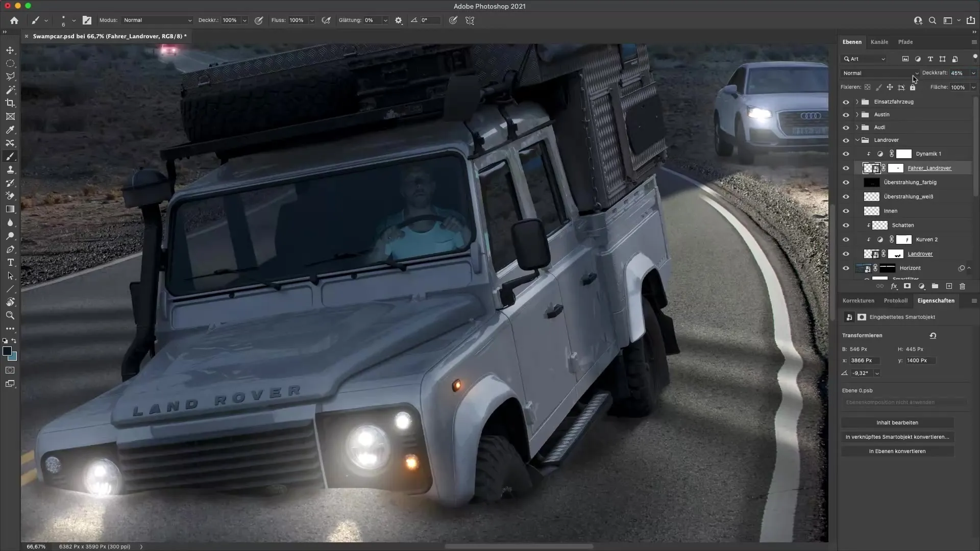980x551 pixels.
Task: Click In Ebenen konvertieren button
Action: [x=897, y=451]
